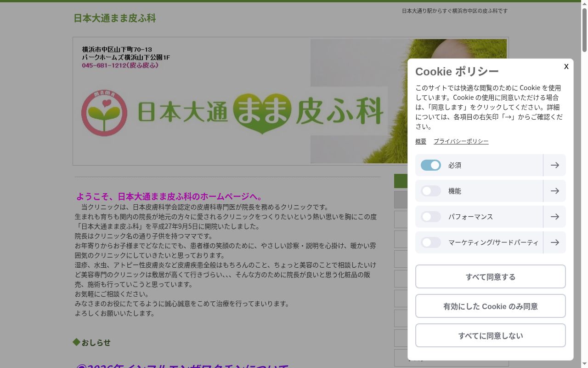Expand 機能 details with the right arrow
588x368 pixels.
click(554, 191)
